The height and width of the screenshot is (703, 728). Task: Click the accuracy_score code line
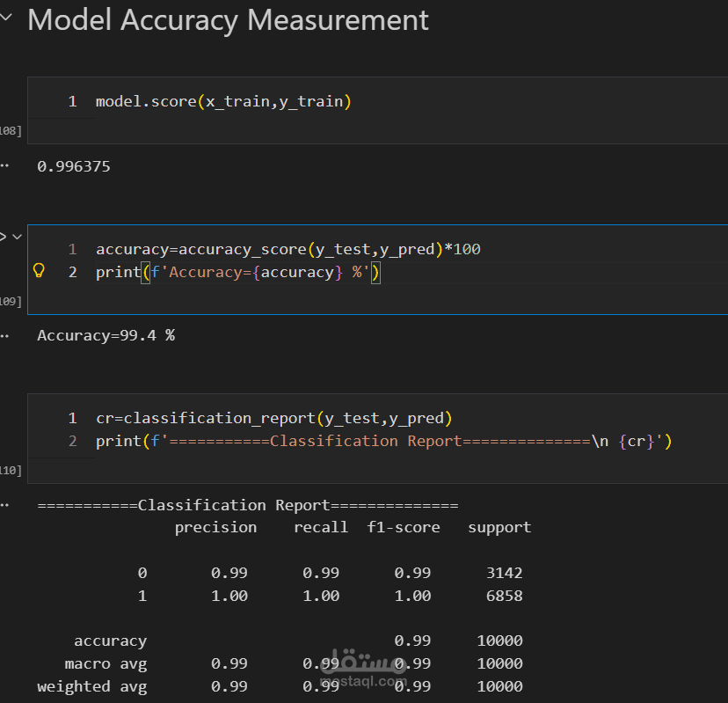pyautogui.click(x=288, y=249)
